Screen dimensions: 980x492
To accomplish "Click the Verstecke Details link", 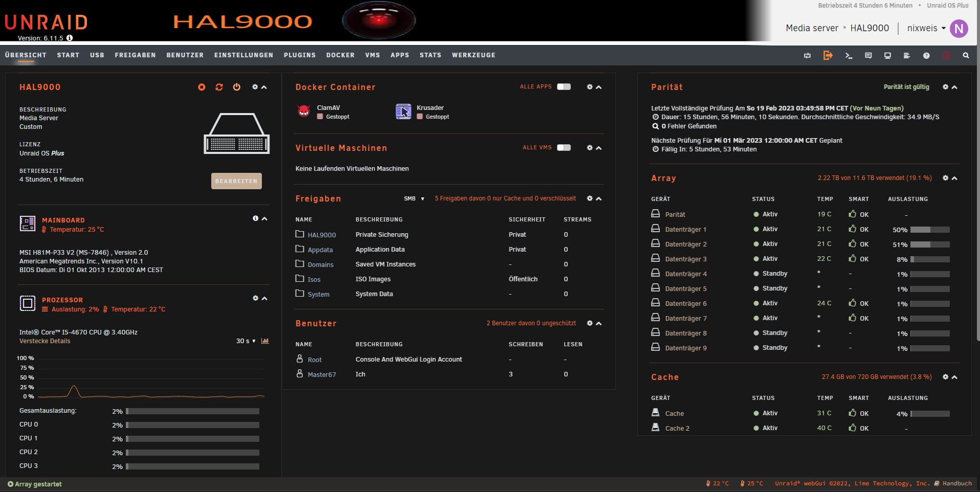I will point(45,341).
